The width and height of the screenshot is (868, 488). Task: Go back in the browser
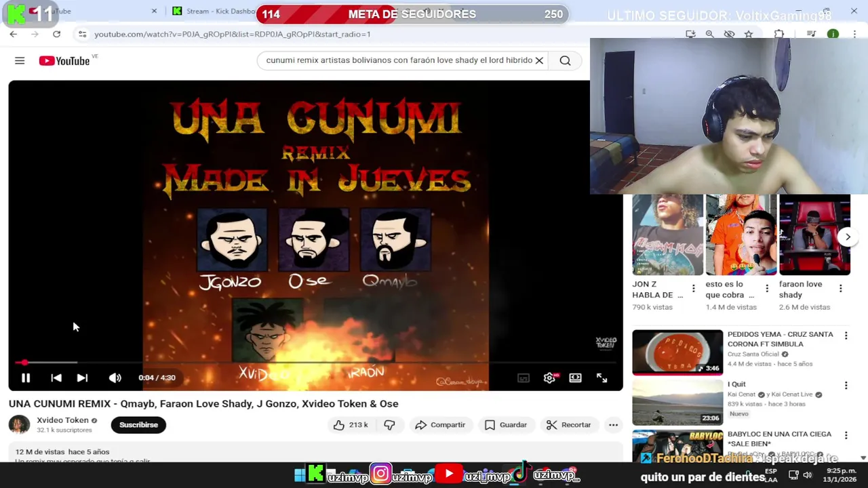coord(13,34)
